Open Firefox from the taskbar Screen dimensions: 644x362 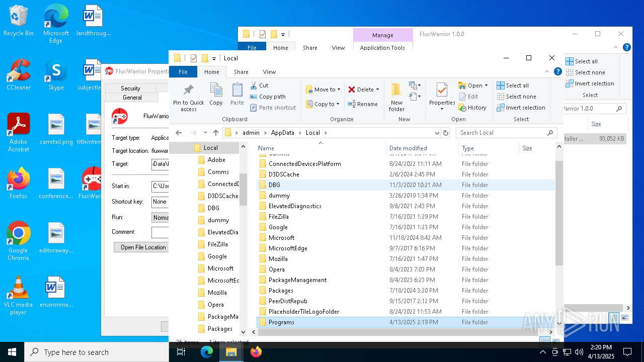[256, 352]
